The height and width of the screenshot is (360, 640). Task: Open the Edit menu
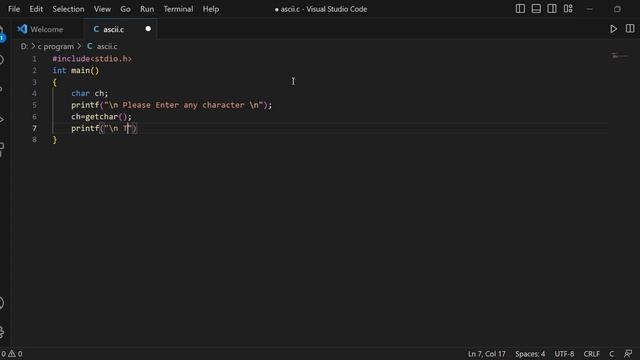36,9
